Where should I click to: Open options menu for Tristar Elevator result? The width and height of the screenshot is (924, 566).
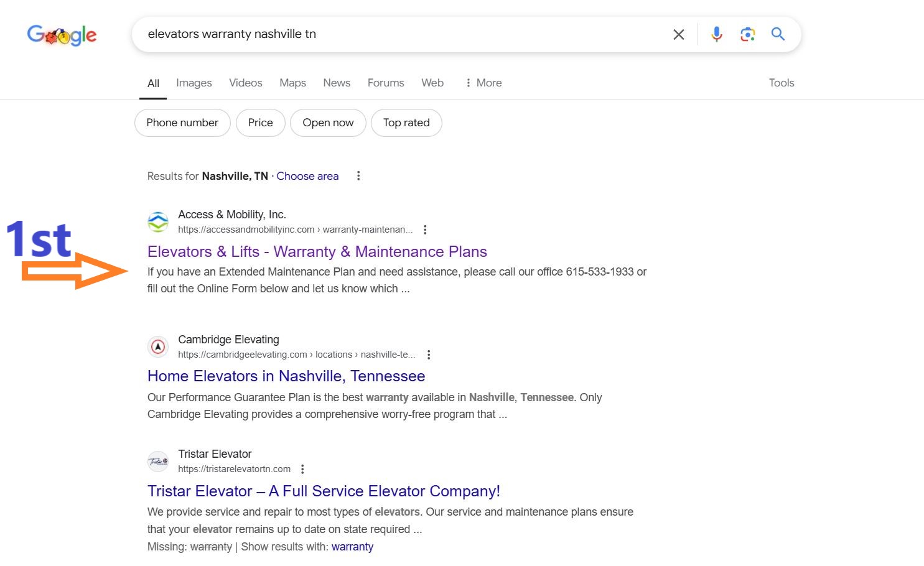[302, 469]
